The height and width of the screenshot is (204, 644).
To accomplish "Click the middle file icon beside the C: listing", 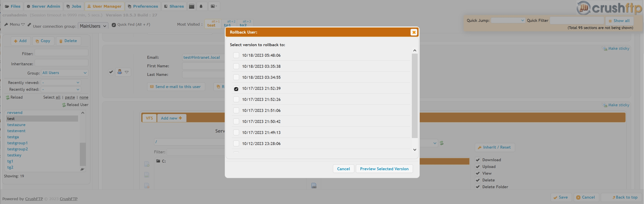I will click(147, 175).
